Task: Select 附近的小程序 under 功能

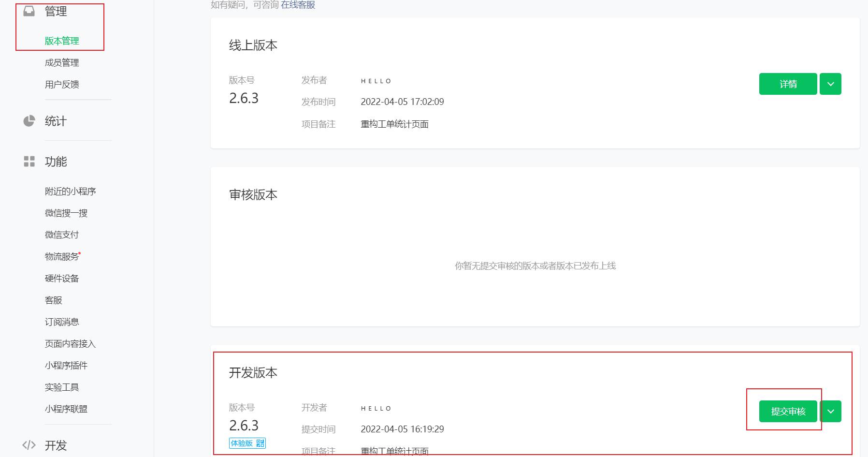Action: (x=70, y=191)
